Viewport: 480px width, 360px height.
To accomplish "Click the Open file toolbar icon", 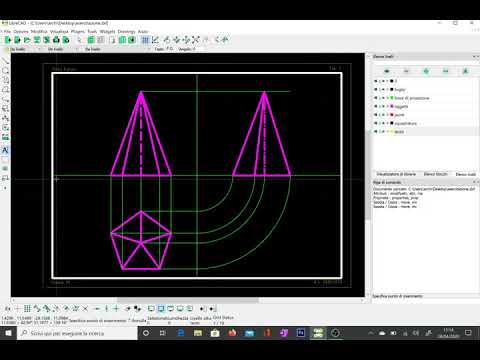I will click(27, 40).
